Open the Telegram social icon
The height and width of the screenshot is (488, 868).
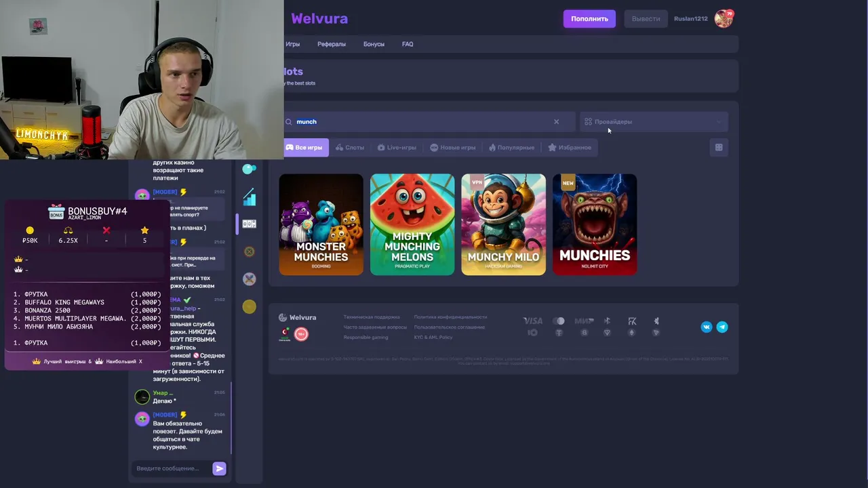722,327
